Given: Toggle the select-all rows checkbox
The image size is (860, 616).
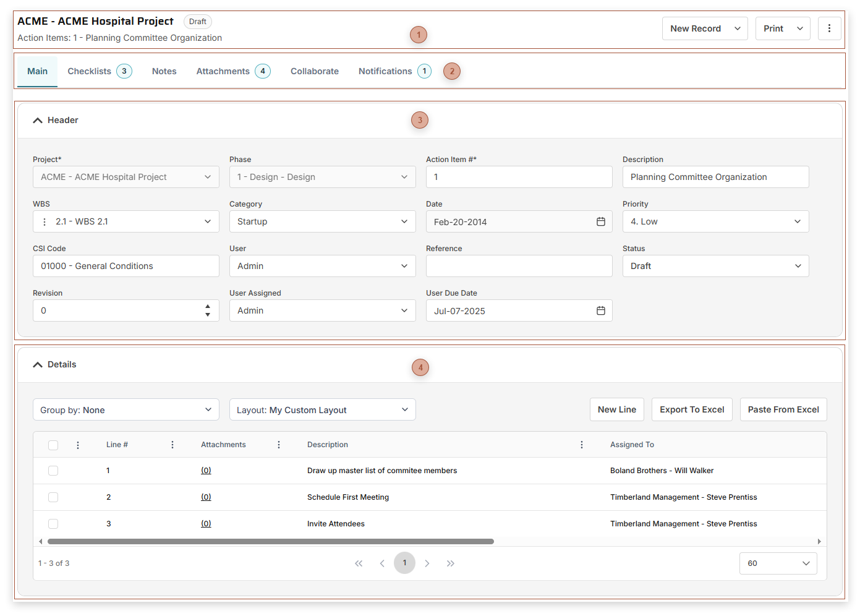Looking at the screenshot, I should point(53,445).
